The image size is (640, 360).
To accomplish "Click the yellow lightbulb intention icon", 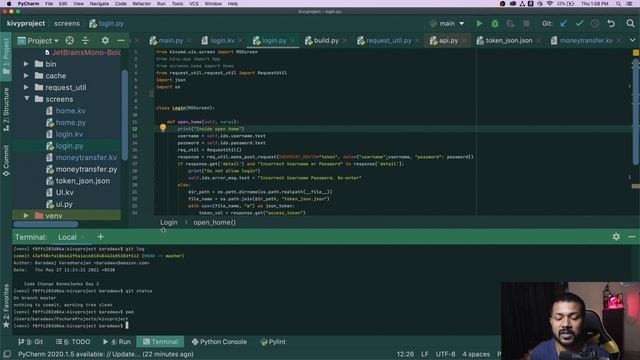I will (x=163, y=128).
